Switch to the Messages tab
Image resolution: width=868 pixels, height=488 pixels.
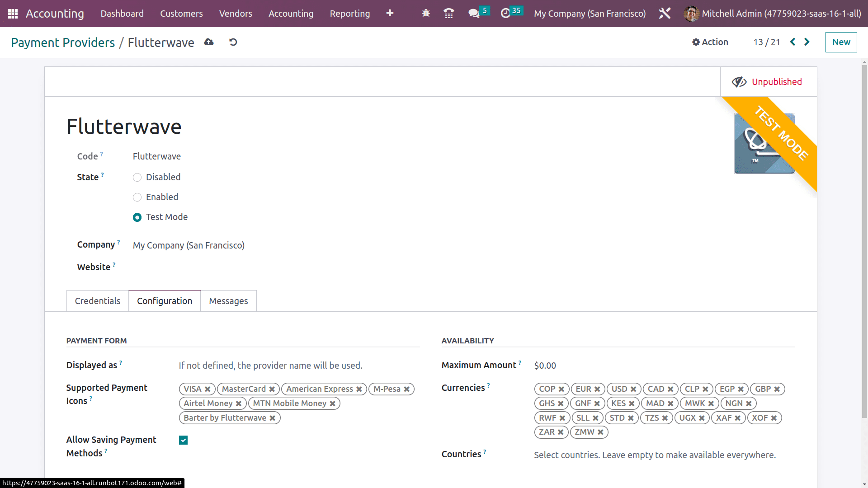click(228, 300)
